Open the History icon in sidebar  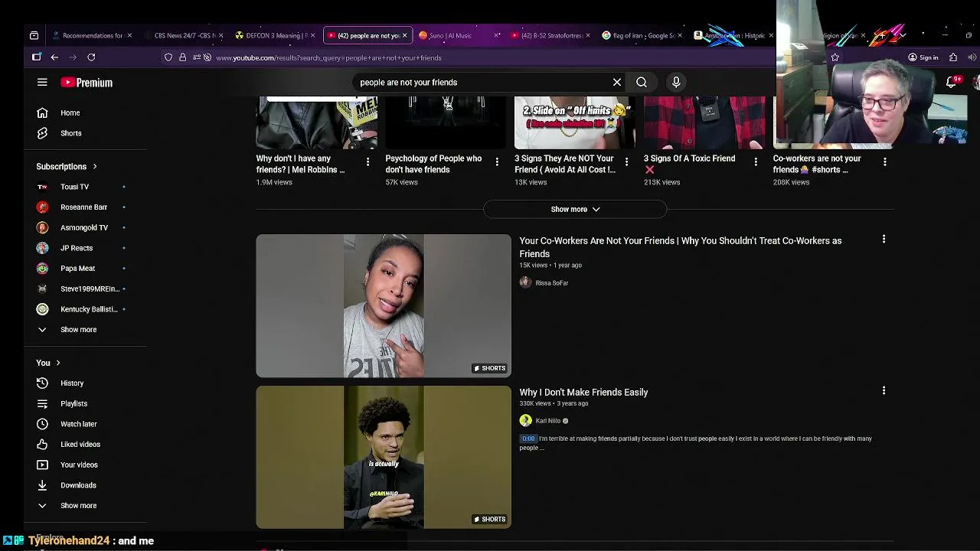[x=42, y=383]
